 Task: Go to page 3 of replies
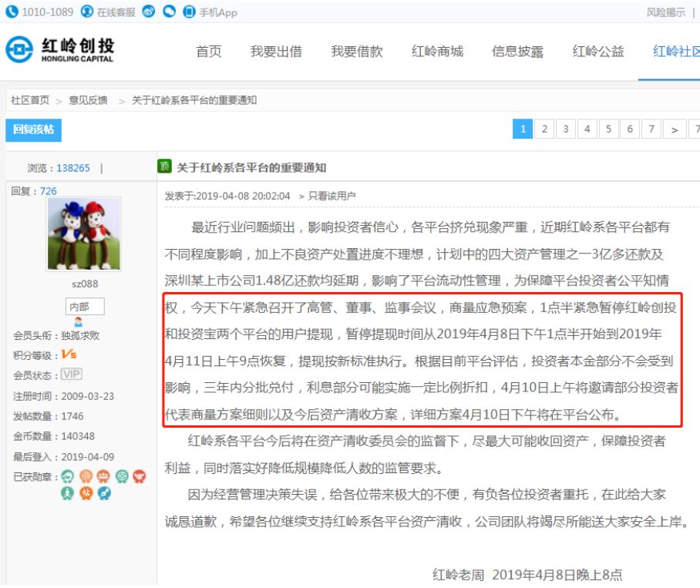tap(566, 129)
